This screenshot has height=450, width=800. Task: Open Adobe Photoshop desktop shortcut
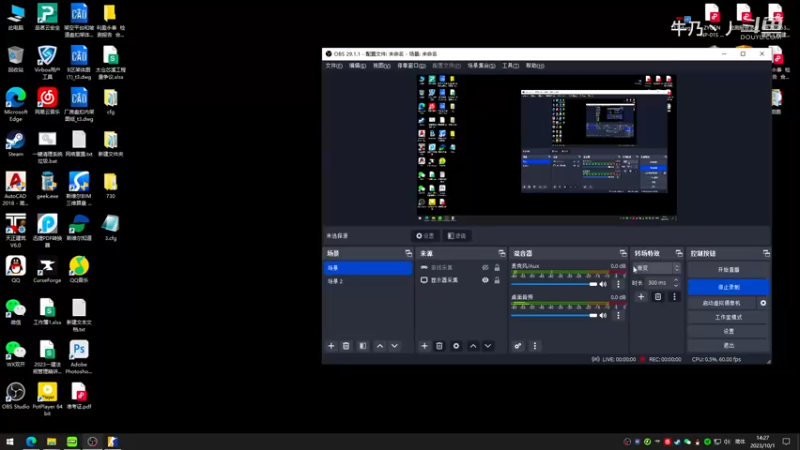click(79, 357)
